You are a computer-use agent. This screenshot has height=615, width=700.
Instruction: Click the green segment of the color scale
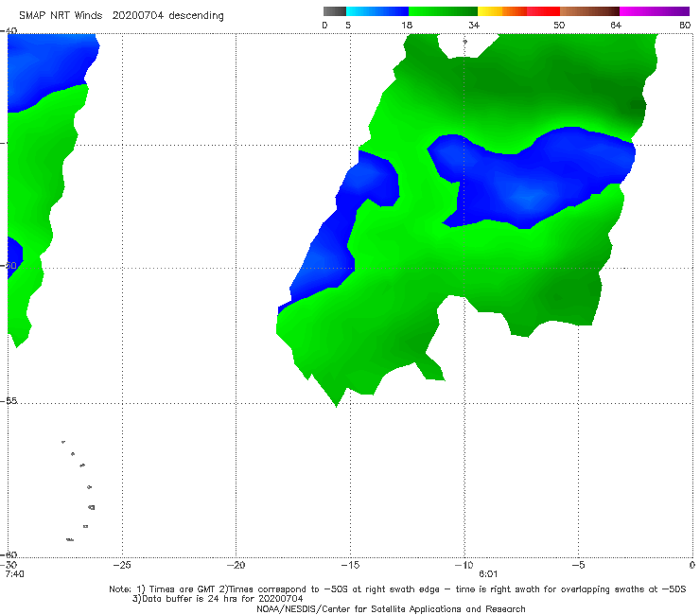tap(443, 11)
